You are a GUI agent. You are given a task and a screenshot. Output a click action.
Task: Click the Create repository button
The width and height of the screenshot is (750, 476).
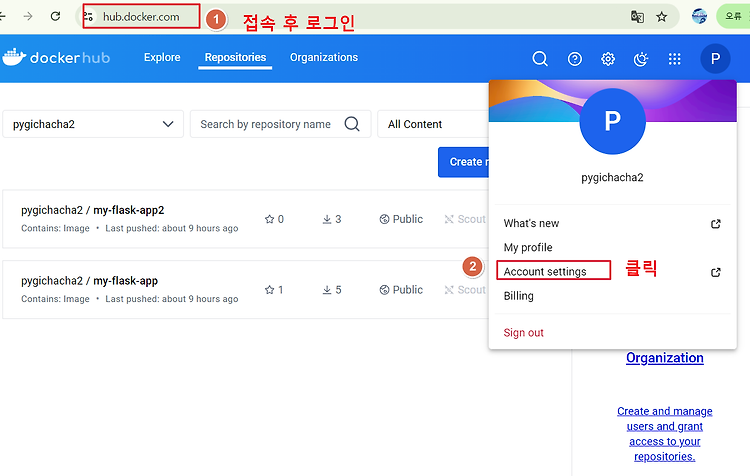[463, 162]
